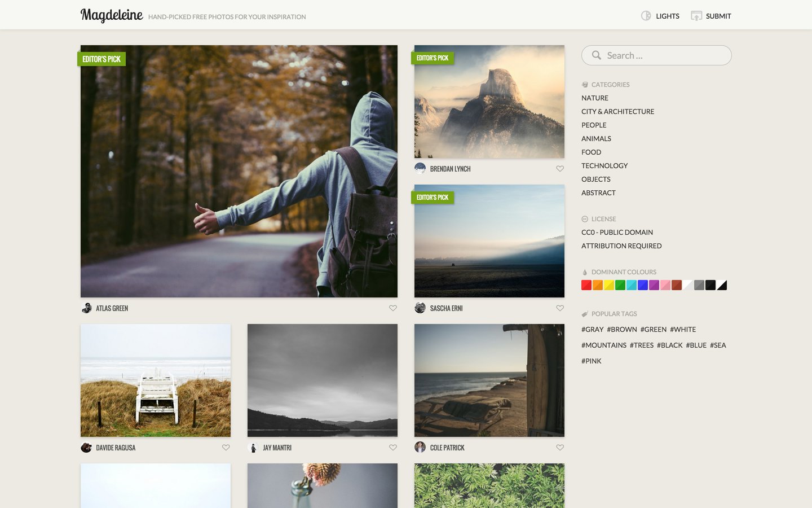Viewport: 812px width, 508px height.
Task: Click the #GRAY tag
Action: (592, 330)
